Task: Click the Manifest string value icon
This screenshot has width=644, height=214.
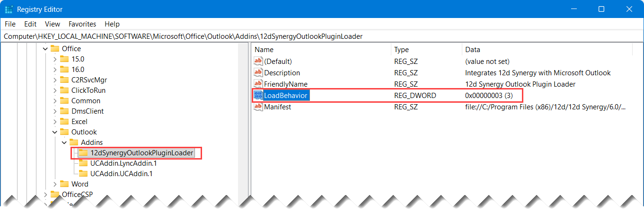Action: [x=258, y=107]
